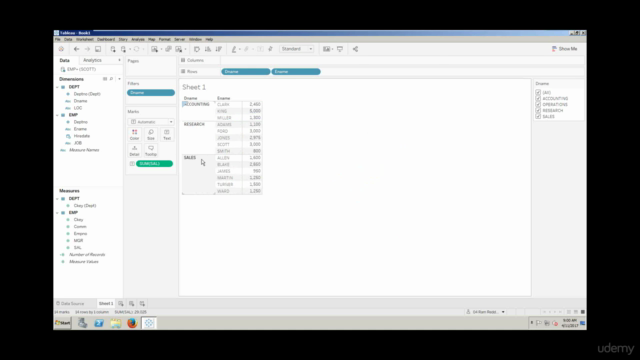Collapse EMP table under Dimensions

[x=58, y=115]
